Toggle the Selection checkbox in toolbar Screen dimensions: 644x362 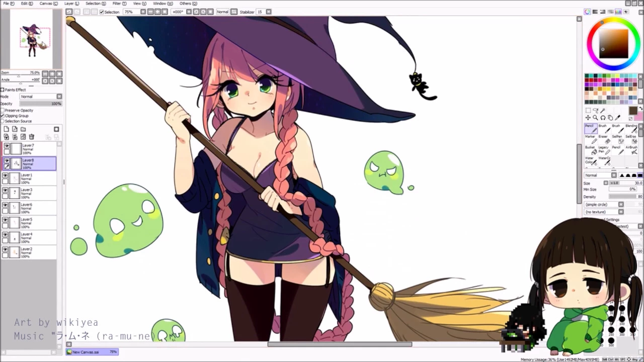click(102, 12)
